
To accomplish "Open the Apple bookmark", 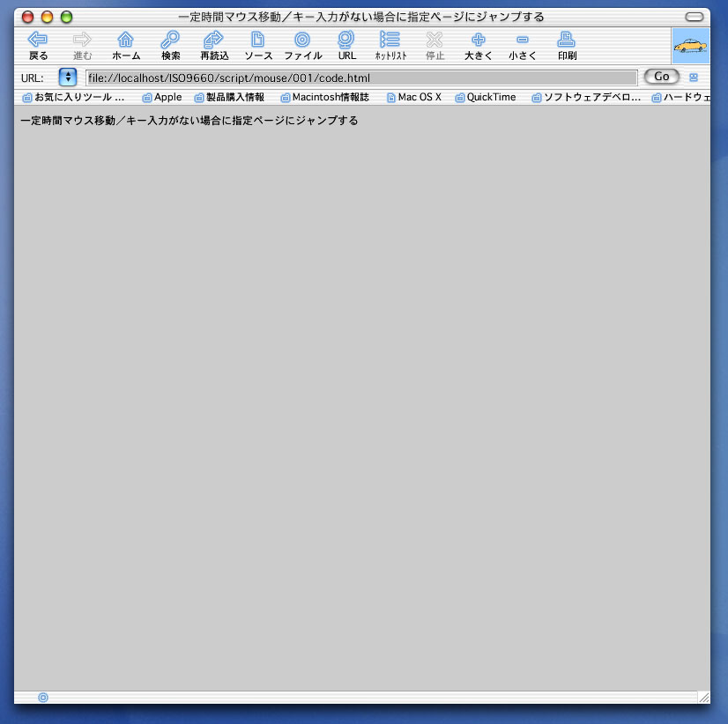I will pos(162,97).
